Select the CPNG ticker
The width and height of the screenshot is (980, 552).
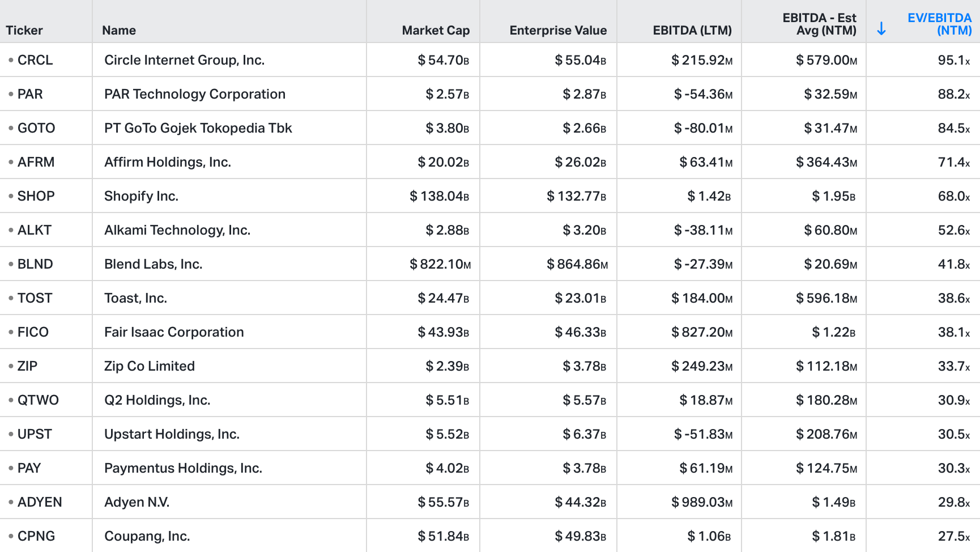point(36,536)
